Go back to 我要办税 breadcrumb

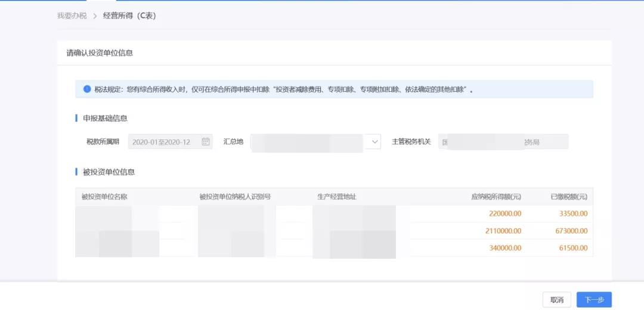[x=72, y=17]
